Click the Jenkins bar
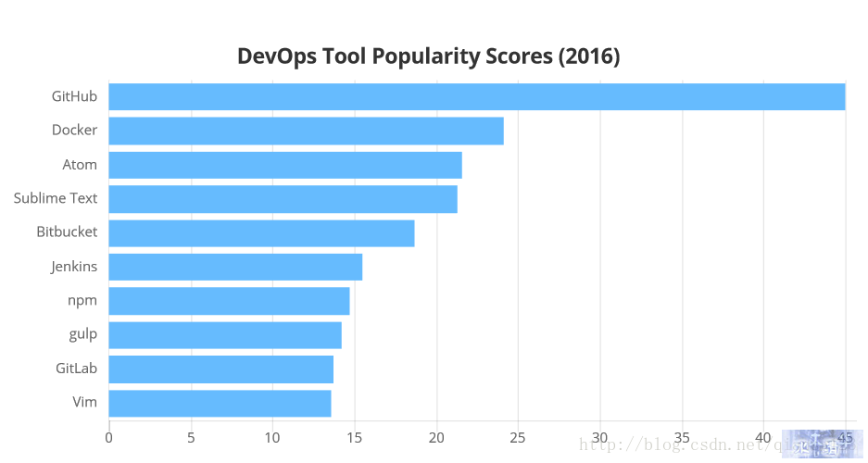 (x=236, y=268)
